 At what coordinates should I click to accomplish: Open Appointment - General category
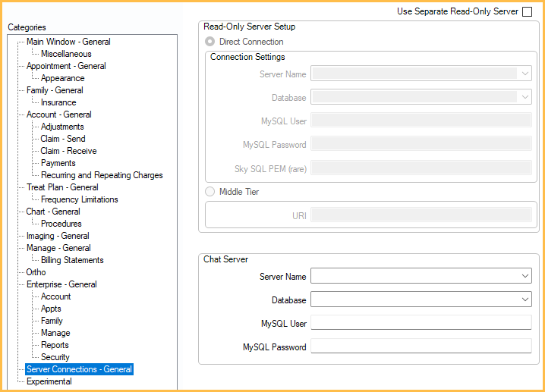(66, 66)
